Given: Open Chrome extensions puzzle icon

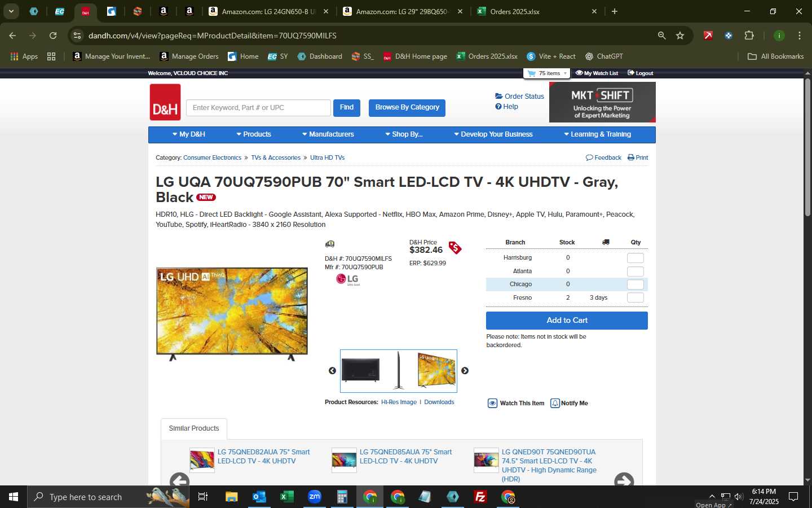Looking at the screenshot, I should pyautogui.click(x=749, y=36).
